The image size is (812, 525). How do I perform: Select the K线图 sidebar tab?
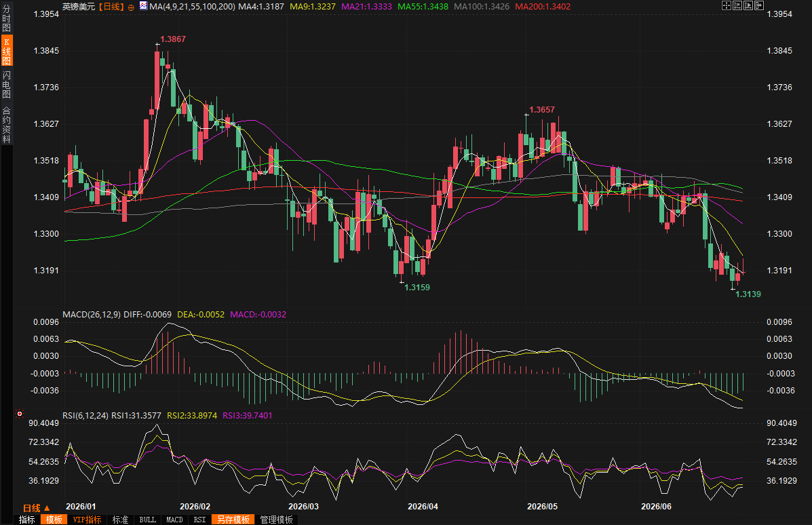6,52
